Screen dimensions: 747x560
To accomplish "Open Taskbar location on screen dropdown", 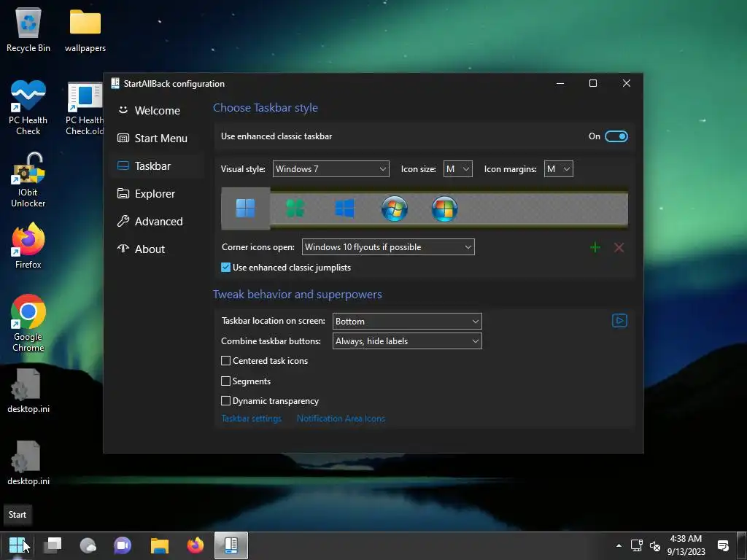I will pyautogui.click(x=407, y=322).
